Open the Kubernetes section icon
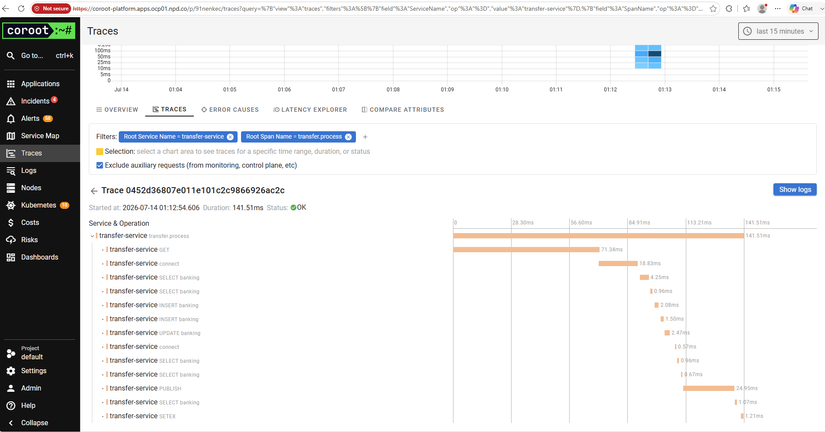 coord(11,205)
